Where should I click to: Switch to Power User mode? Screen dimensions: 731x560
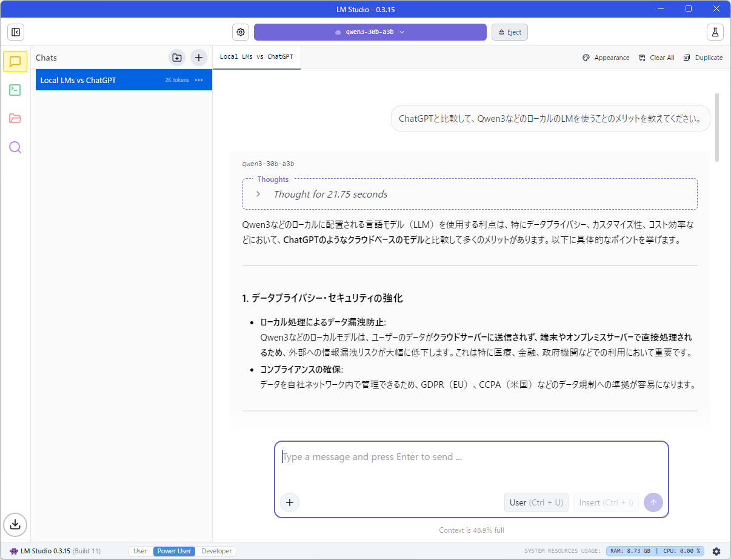pos(175,551)
